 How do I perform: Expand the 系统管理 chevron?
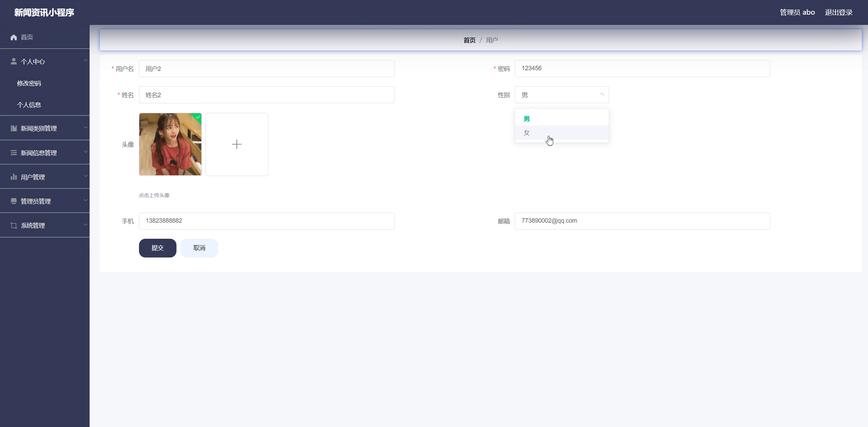click(x=86, y=224)
